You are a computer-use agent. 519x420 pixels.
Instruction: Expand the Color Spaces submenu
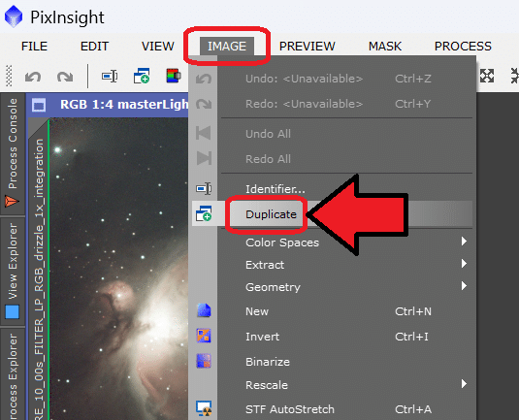(332, 242)
